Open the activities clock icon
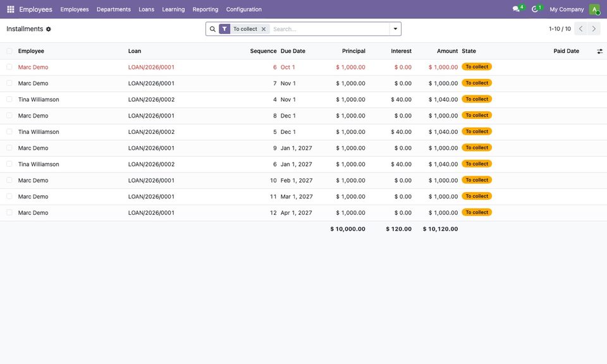607x364 pixels. pyautogui.click(x=535, y=9)
